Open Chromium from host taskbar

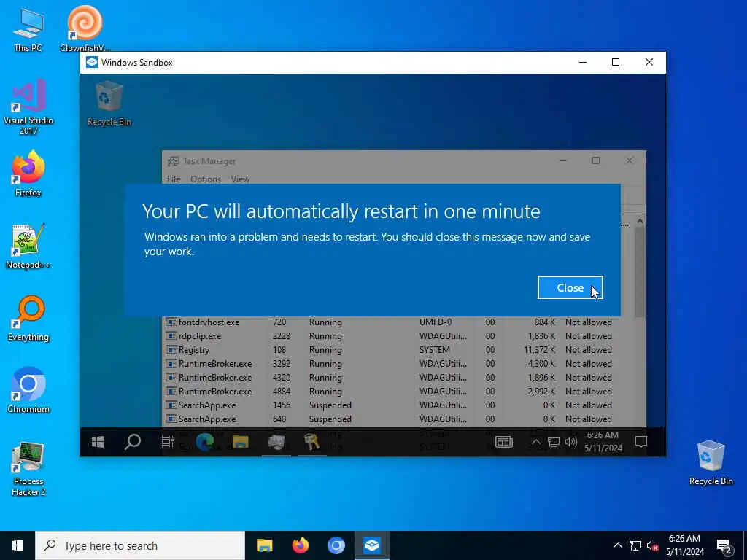tap(336, 545)
